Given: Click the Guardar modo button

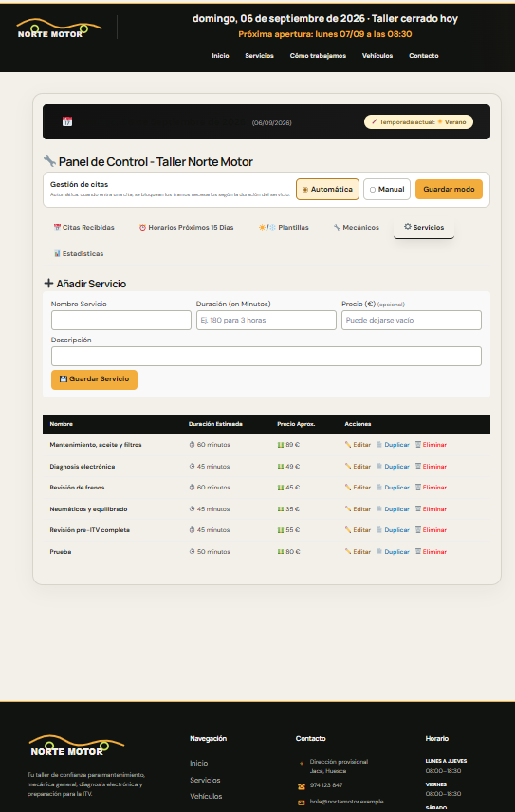Looking at the screenshot, I should (449, 189).
